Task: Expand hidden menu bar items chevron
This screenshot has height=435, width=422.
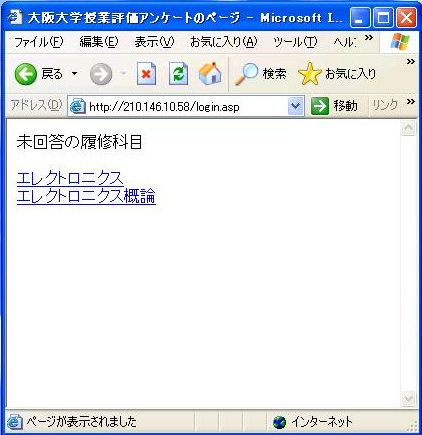Action: pos(368,37)
